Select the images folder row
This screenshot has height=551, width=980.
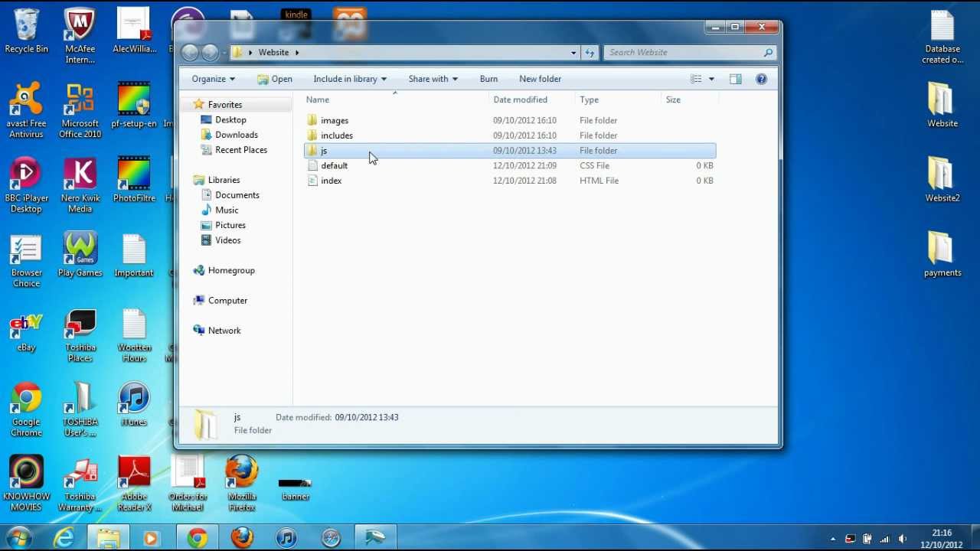click(510, 120)
